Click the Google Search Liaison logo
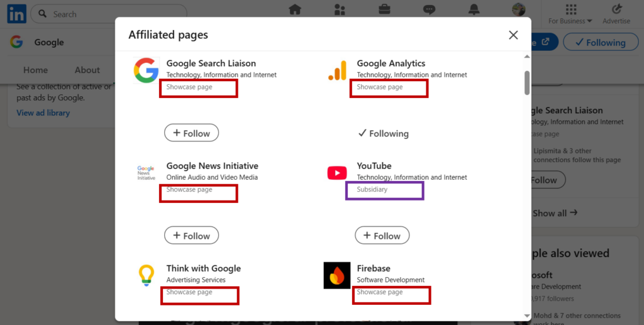 146,70
